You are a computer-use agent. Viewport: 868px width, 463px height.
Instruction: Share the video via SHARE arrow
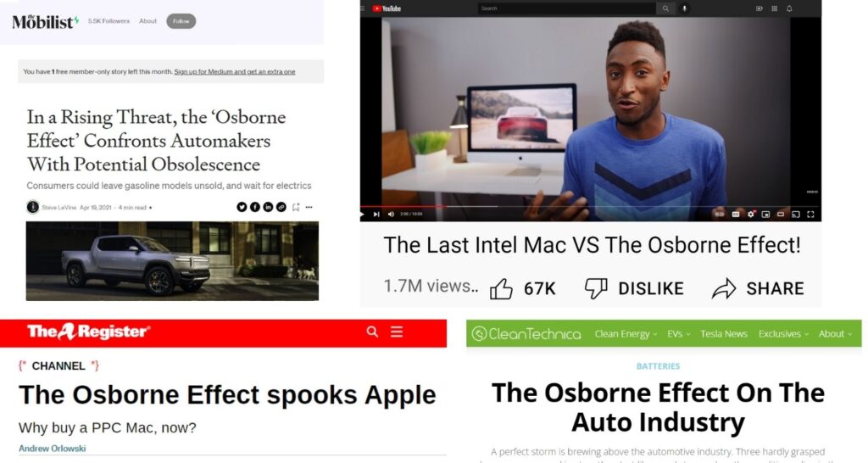pyautogui.click(x=724, y=288)
